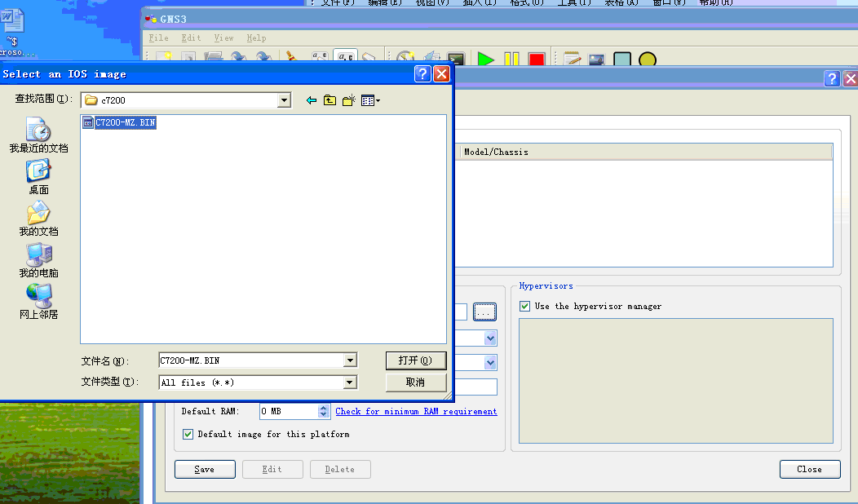Image resolution: width=858 pixels, height=504 pixels.
Task: Click the snapshot clock icon in toolbar
Action: (x=405, y=57)
